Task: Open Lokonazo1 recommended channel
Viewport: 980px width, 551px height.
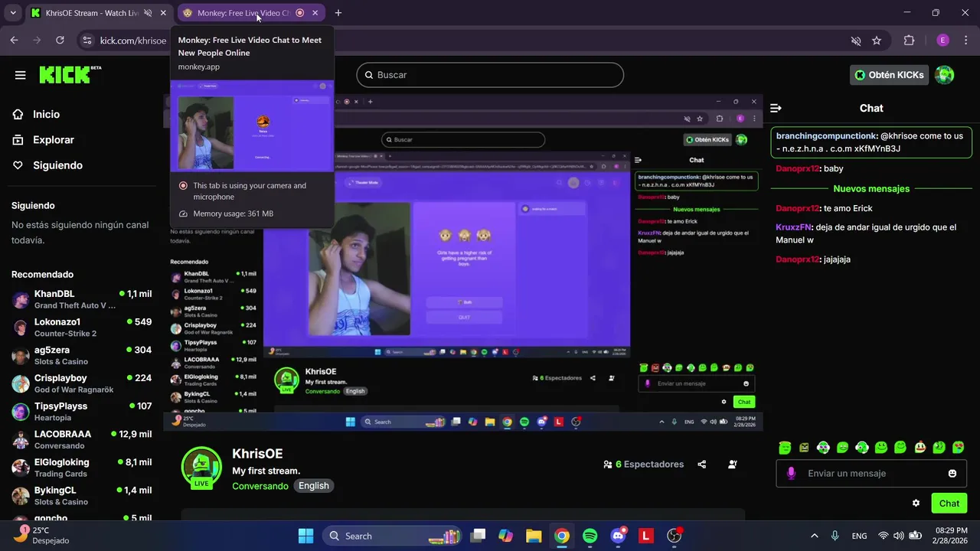Action: (x=81, y=328)
